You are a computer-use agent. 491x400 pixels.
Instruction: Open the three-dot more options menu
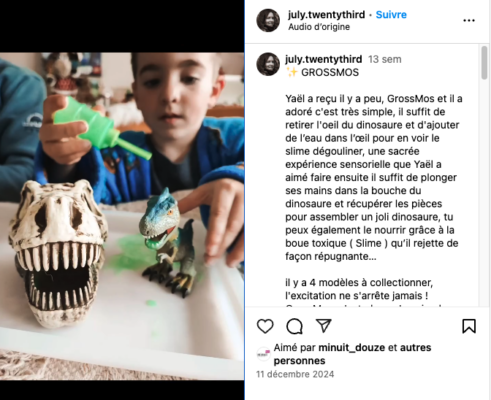click(469, 21)
